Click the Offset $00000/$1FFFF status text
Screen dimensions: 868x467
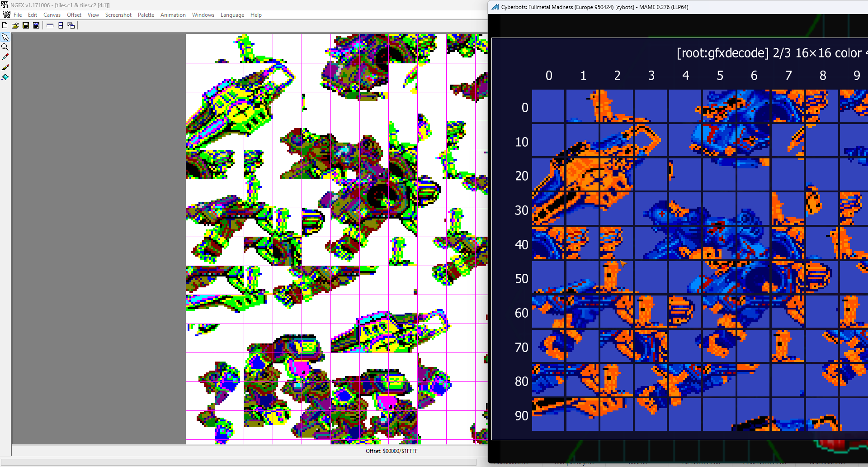392,451
